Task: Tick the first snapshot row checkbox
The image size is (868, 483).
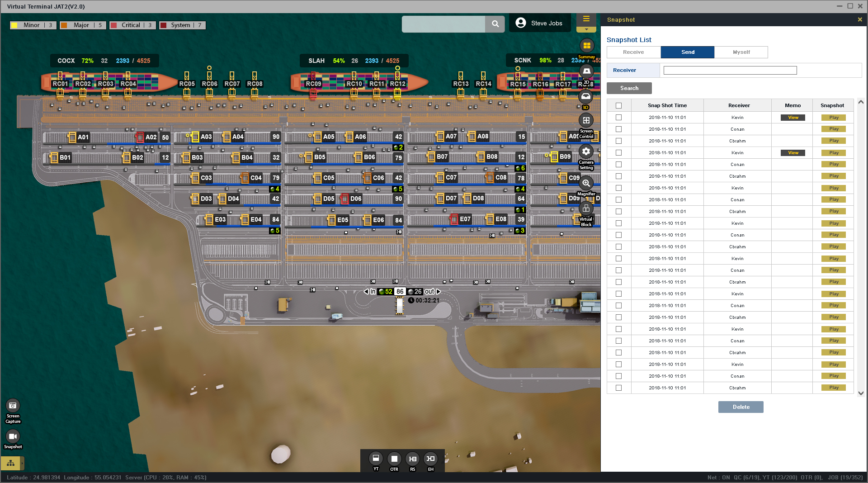Action: click(x=618, y=118)
